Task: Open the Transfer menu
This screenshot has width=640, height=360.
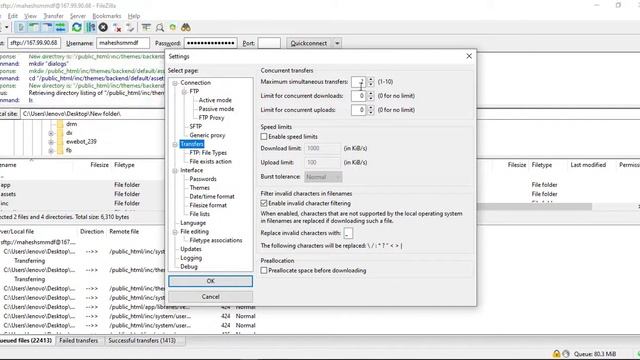Action: click(53, 16)
